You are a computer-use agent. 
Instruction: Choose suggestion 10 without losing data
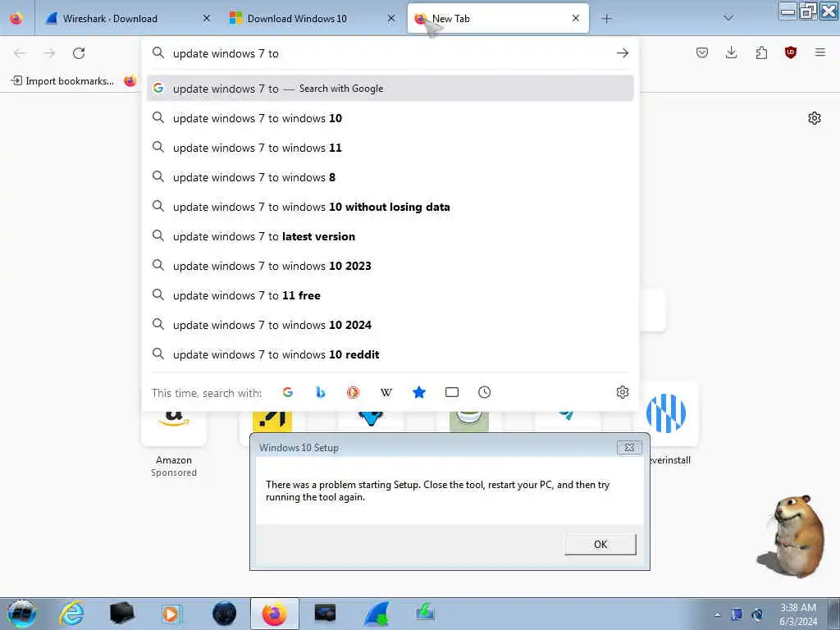click(390, 207)
